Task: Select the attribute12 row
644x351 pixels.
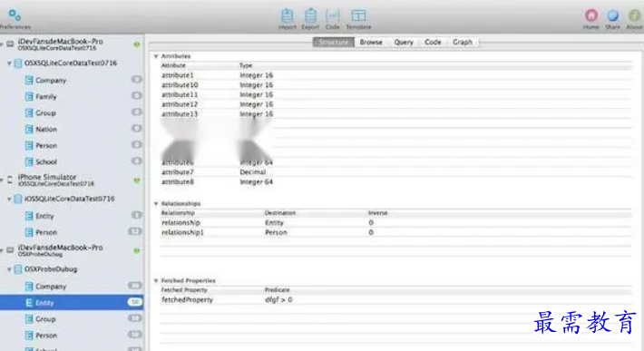Action: click(396, 104)
